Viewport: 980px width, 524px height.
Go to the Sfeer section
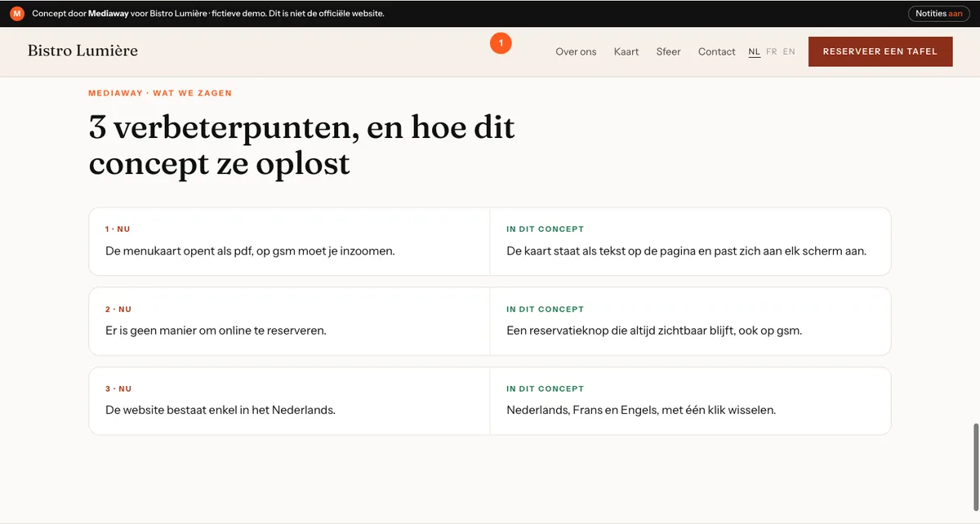(668, 51)
